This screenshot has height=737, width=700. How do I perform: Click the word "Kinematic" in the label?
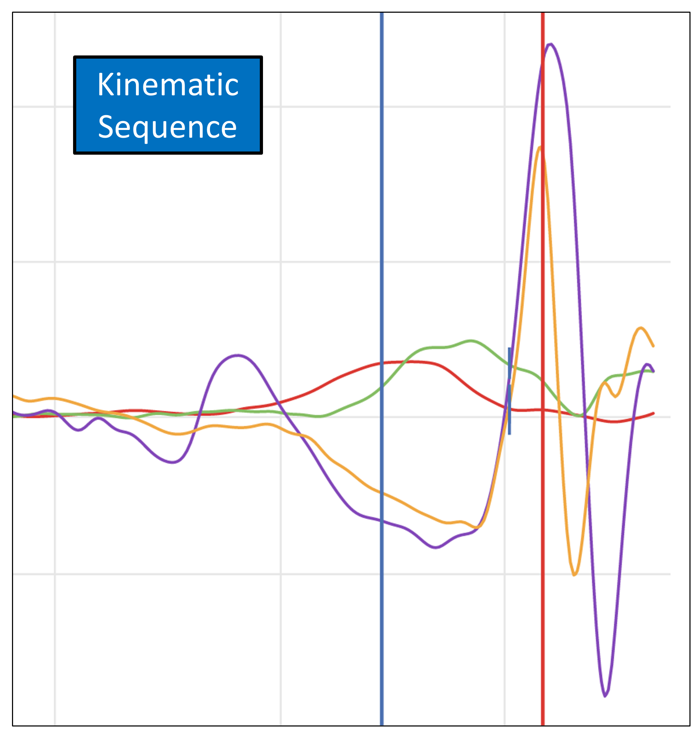(x=168, y=85)
